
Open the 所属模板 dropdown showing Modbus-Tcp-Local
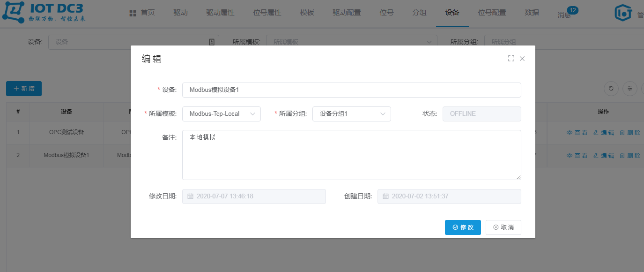(221, 113)
